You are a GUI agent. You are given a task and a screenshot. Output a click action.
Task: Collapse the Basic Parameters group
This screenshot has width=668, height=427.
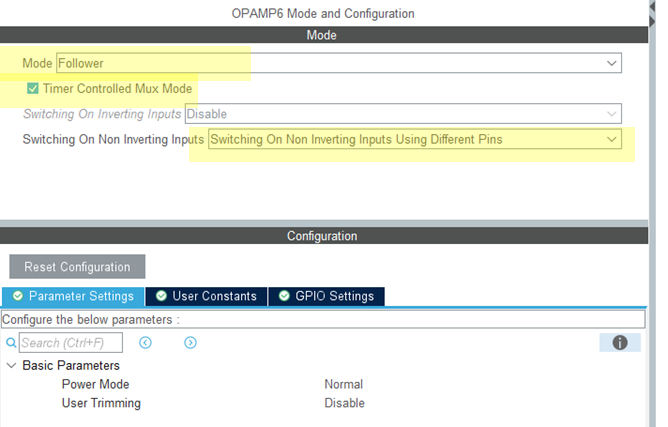[11, 366]
